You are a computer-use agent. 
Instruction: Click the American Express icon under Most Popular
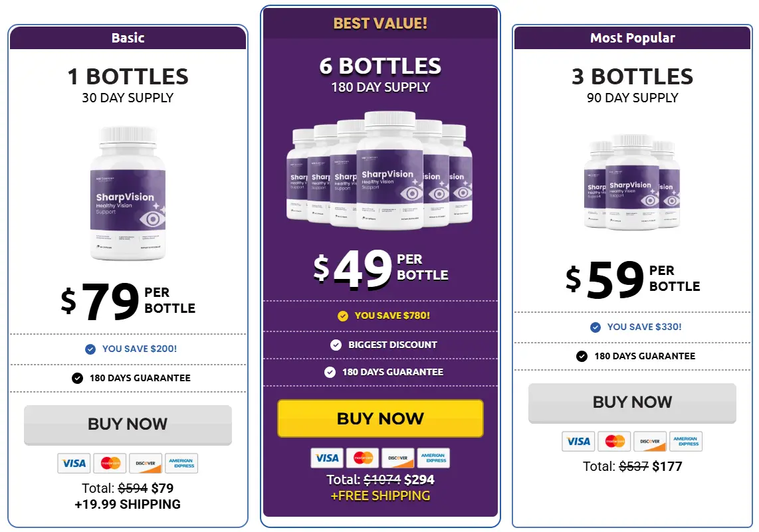click(686, 442)
